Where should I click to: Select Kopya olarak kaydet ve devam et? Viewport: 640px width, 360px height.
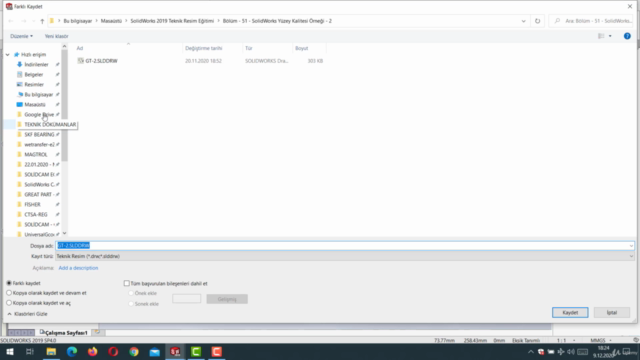(x=9, y=293)
